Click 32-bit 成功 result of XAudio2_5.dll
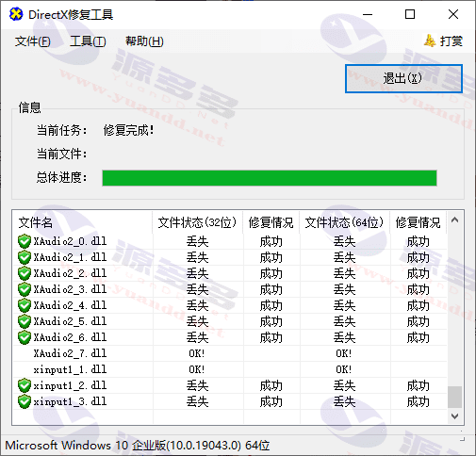This screenshot has height=456, width=476. tap(271, 321)
